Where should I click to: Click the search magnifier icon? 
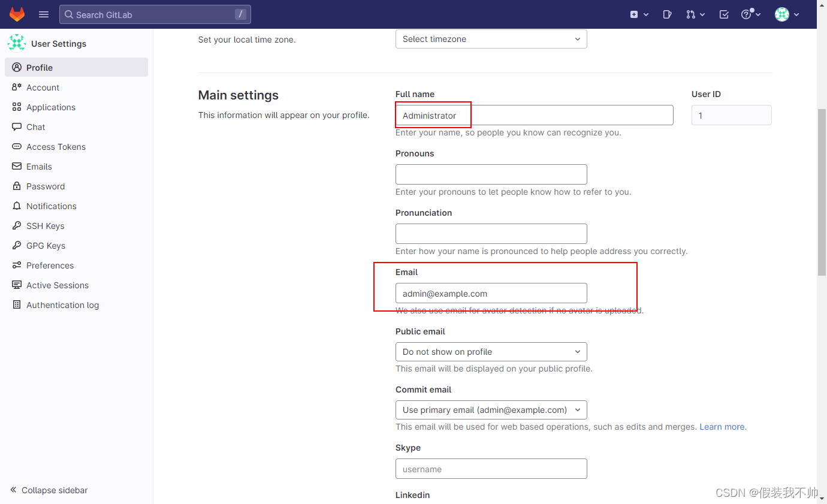click(x=69, y=14)
